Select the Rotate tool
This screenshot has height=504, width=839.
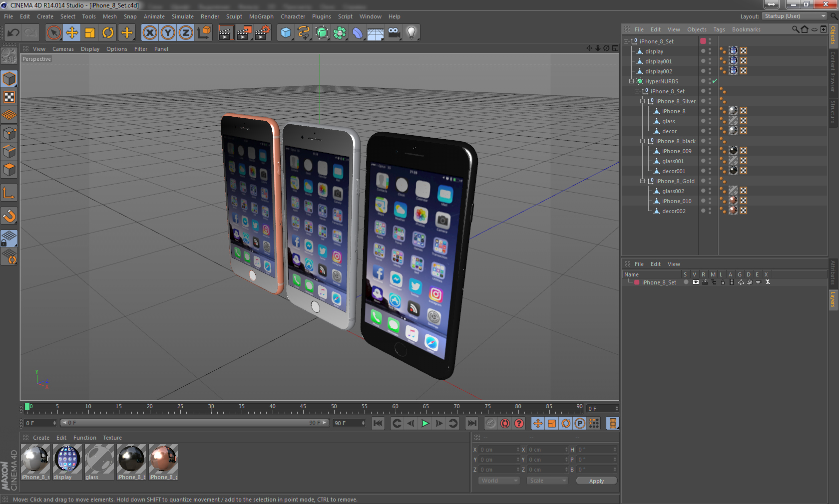[x=108, y=33]
